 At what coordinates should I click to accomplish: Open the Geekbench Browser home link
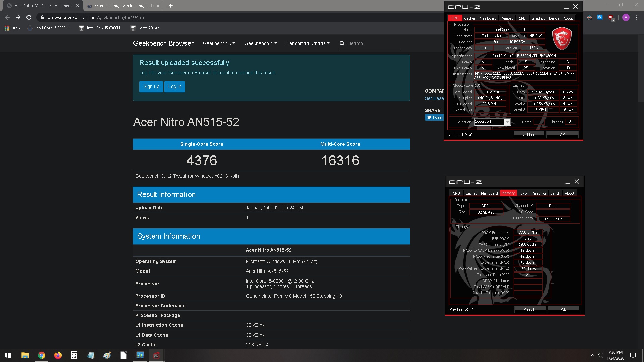tap(163, 43)
